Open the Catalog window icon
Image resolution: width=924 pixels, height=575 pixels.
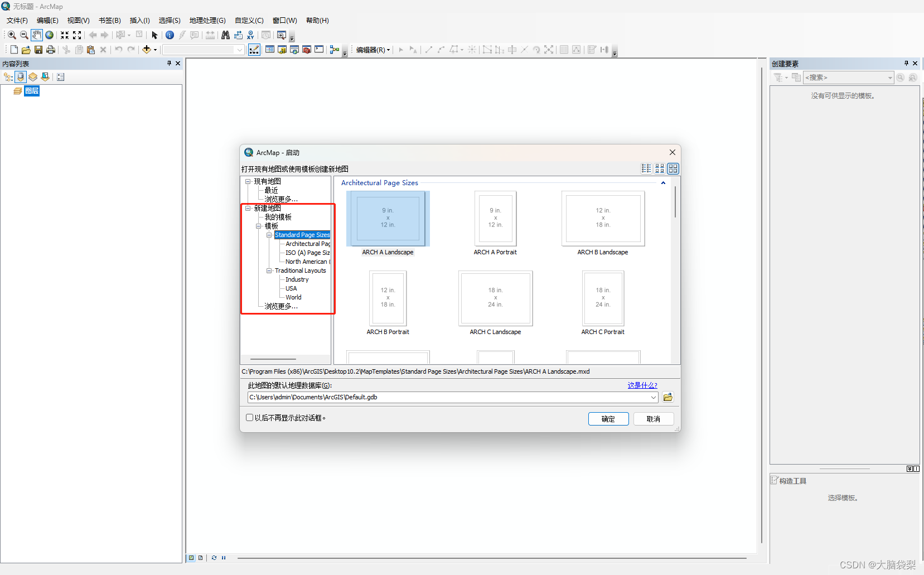(282, 50)
